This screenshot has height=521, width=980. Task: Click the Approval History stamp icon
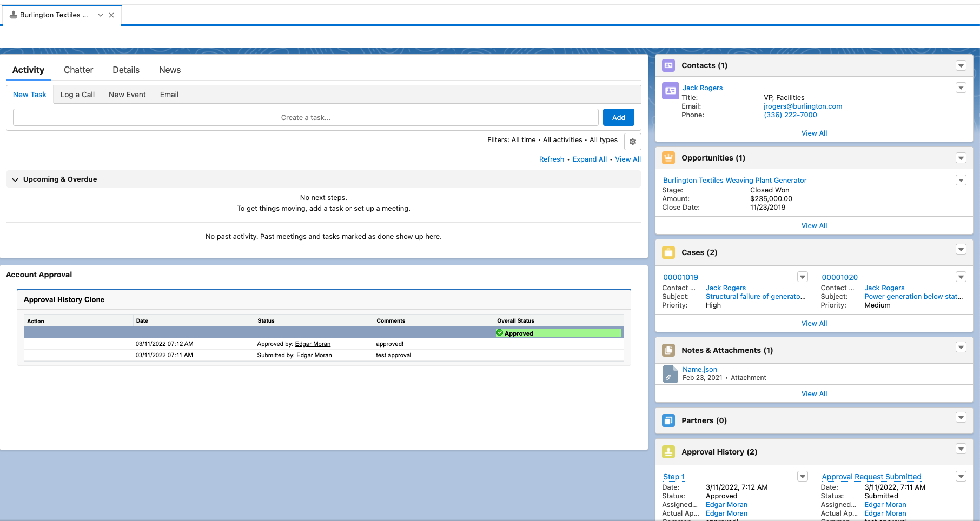pyautogui.click(x=668, y=452)
